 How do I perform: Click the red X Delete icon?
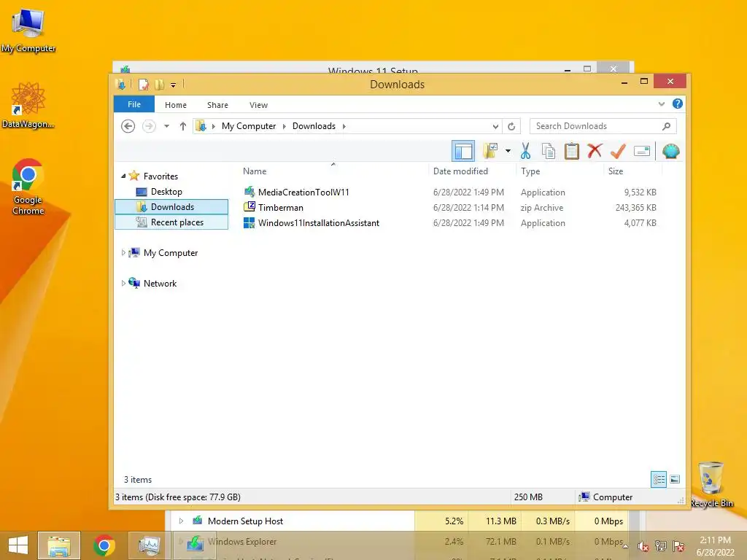595,151
